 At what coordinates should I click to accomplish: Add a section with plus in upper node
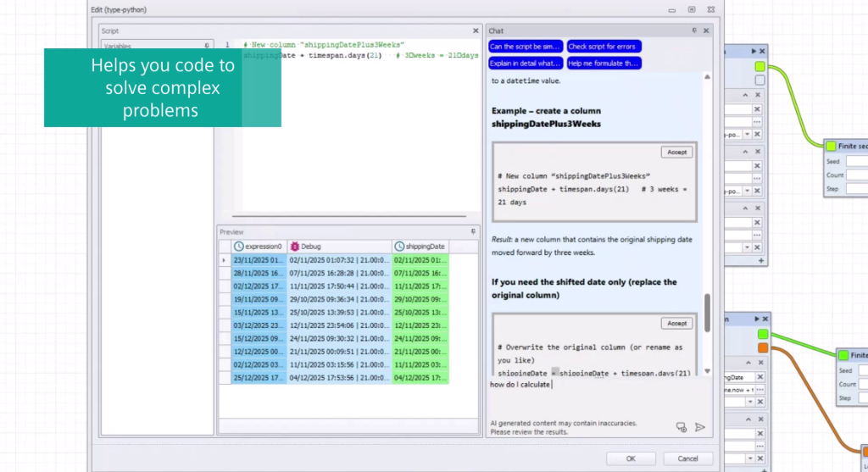(761, 261)
